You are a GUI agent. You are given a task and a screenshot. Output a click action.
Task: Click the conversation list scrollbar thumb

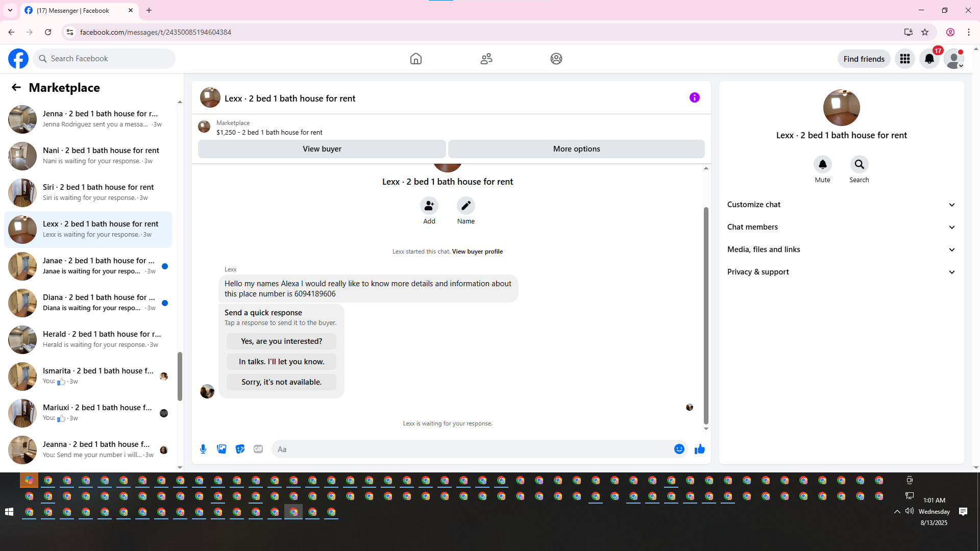[180, 376]
